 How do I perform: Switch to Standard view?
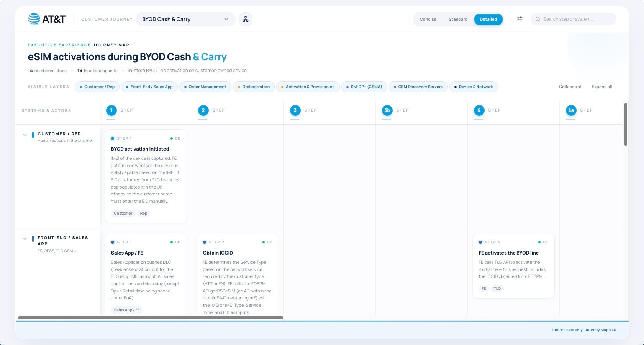(x=458, y=19)
